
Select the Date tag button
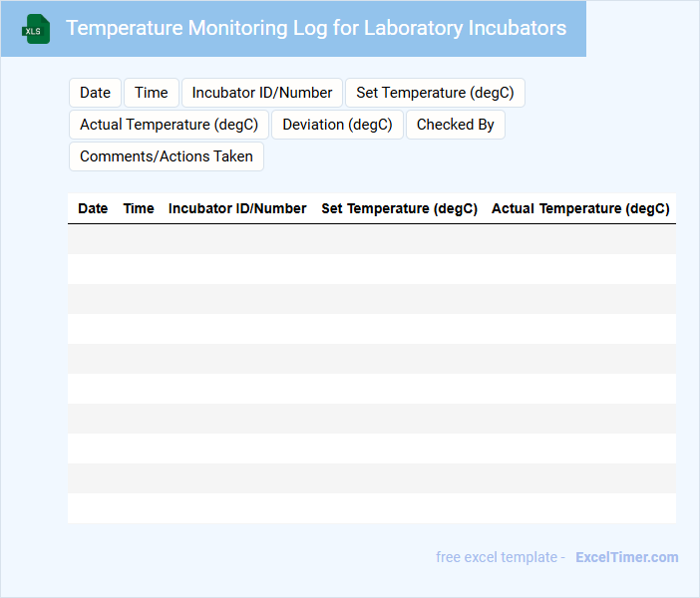(95, 93)
